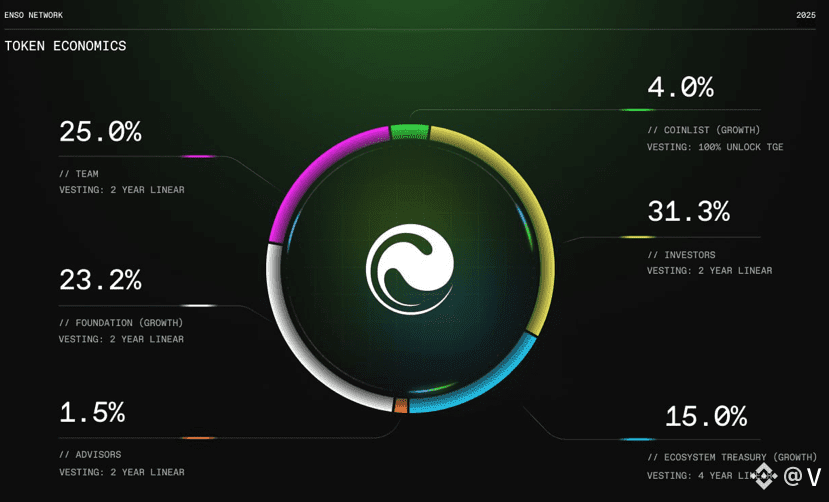The image size is (829, 502).
Task: Click the '// ADVISORS' label
Action: 90,455
